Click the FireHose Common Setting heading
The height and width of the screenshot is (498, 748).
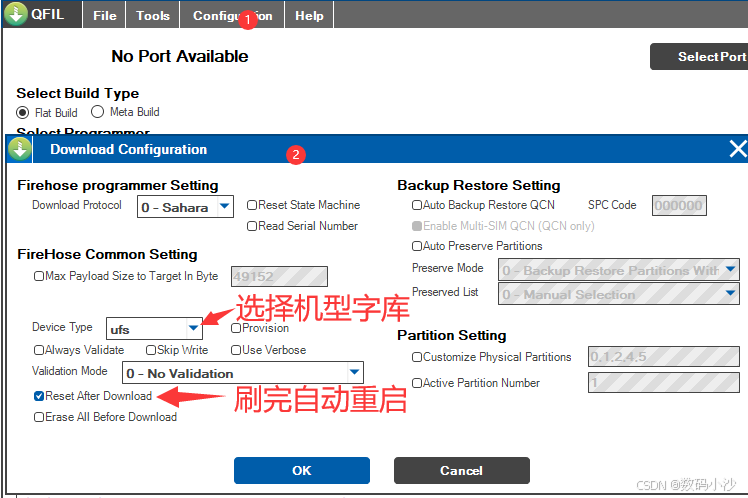pos(107,254)
